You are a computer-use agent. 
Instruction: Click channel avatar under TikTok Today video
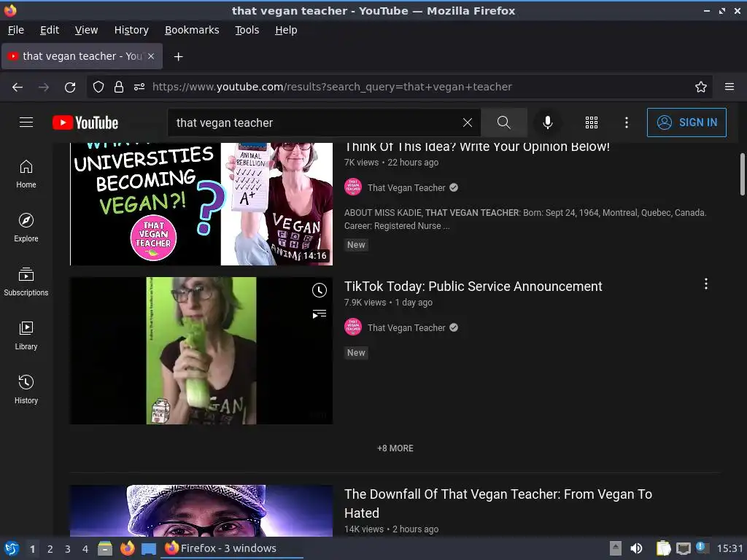(353, 327)
